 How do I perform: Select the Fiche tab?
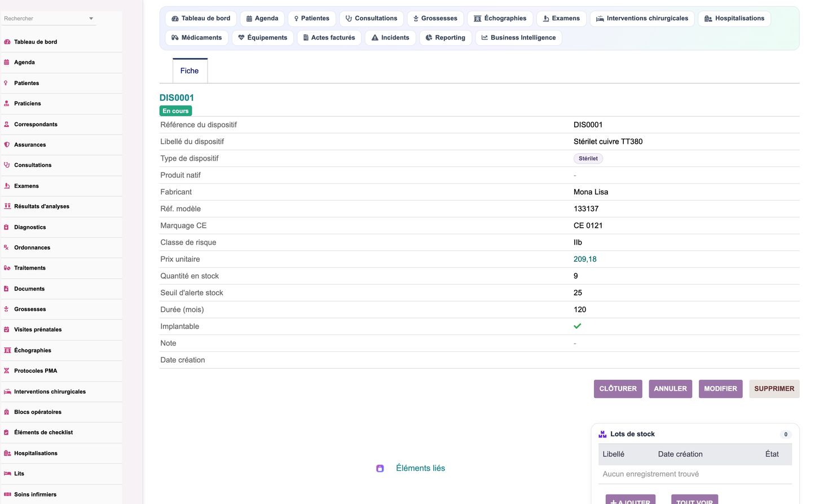190,70
